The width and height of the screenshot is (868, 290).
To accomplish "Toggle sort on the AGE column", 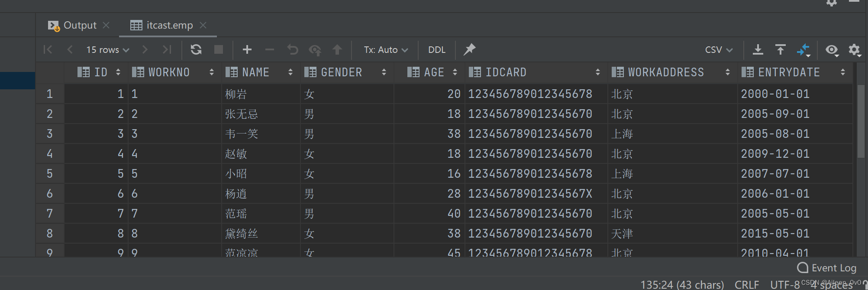I will (455, 72).
